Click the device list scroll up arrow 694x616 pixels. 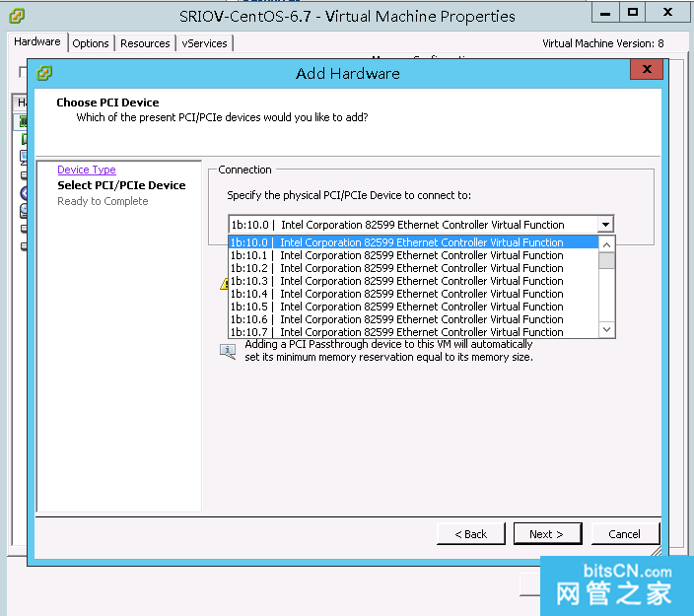click(x=607, y=244)
